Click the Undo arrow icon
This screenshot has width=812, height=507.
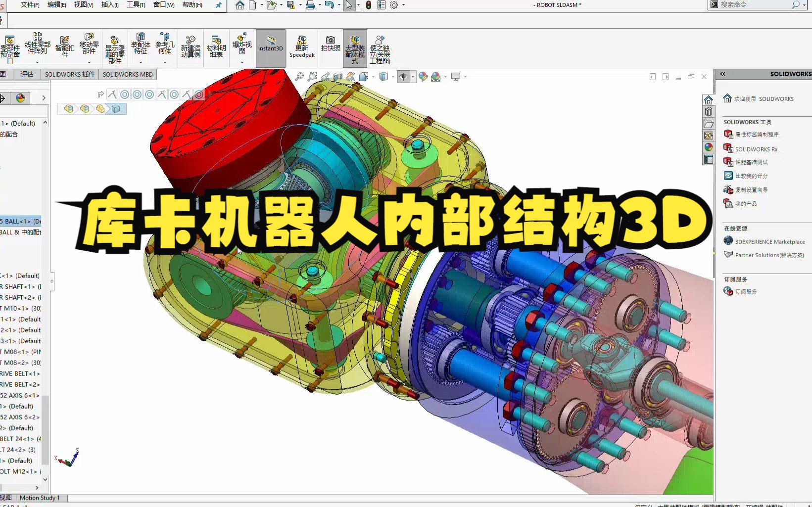(x=330, y=5)
